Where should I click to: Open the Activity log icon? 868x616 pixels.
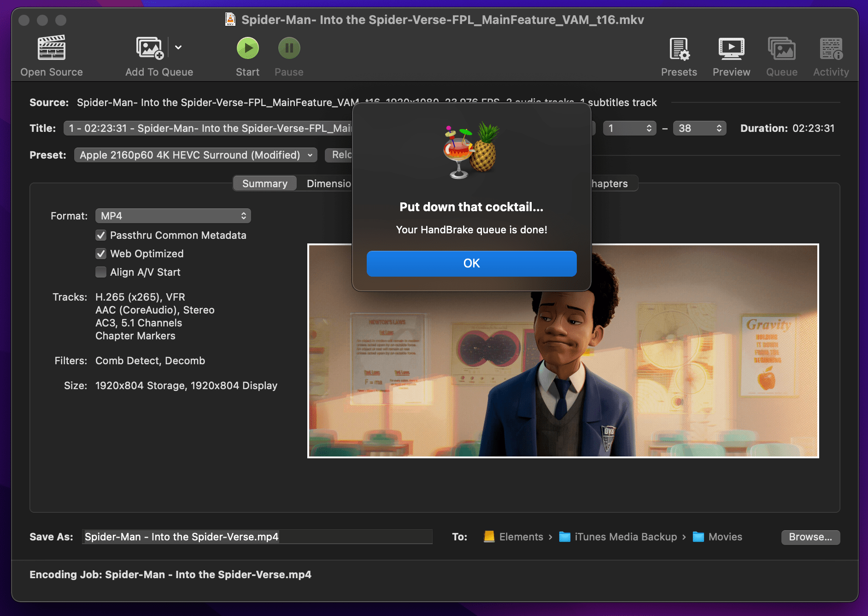tap(831, 49)
